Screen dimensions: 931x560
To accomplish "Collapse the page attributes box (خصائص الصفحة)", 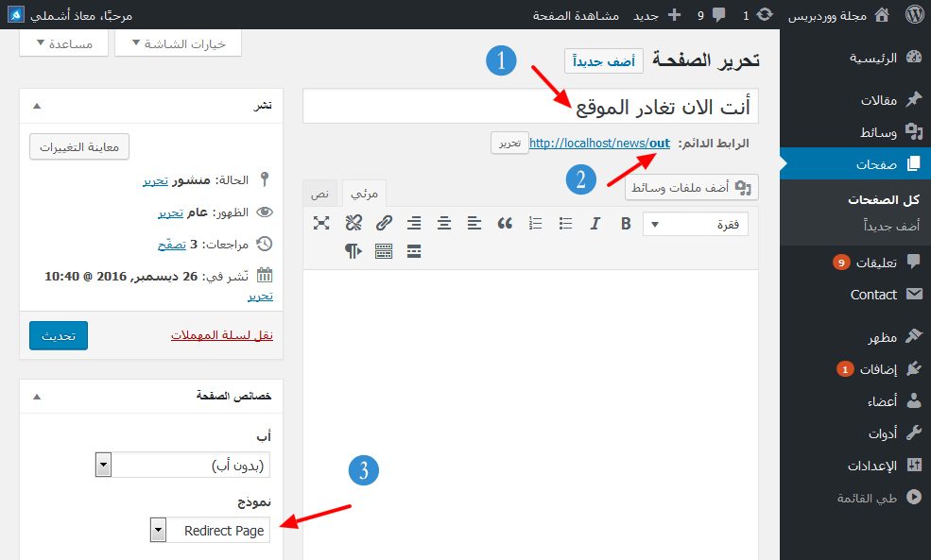I will point(37,397).
